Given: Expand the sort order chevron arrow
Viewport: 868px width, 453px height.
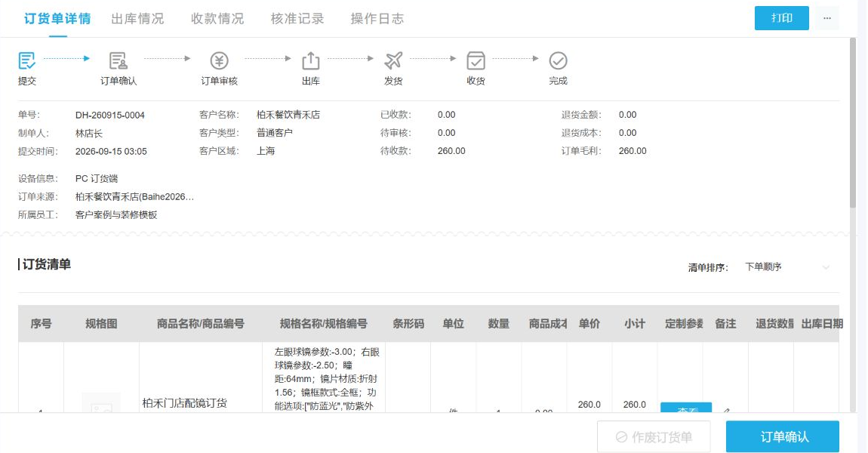Looking at the screenshot, I should [x=826, y=267].
